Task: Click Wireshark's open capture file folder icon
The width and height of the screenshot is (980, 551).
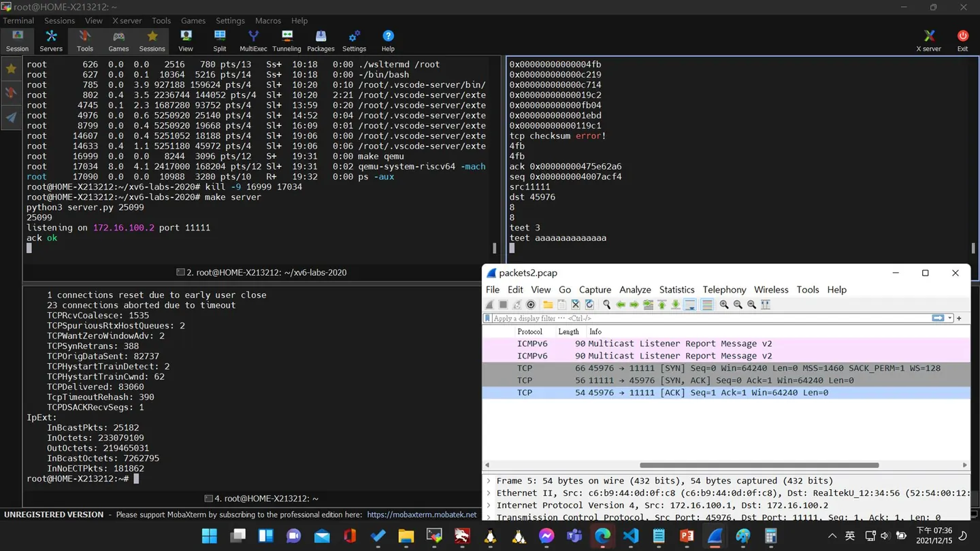Action: [x=548, y=305]
